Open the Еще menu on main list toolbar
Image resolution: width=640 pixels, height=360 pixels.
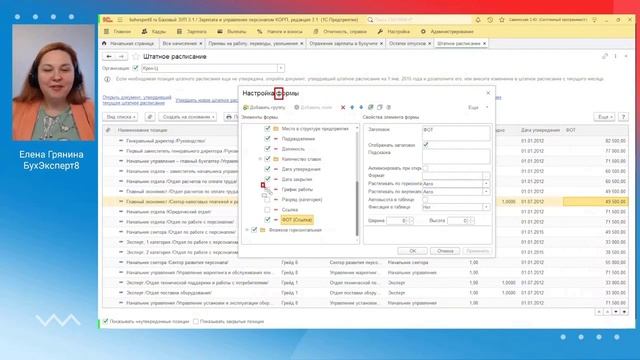604,117
